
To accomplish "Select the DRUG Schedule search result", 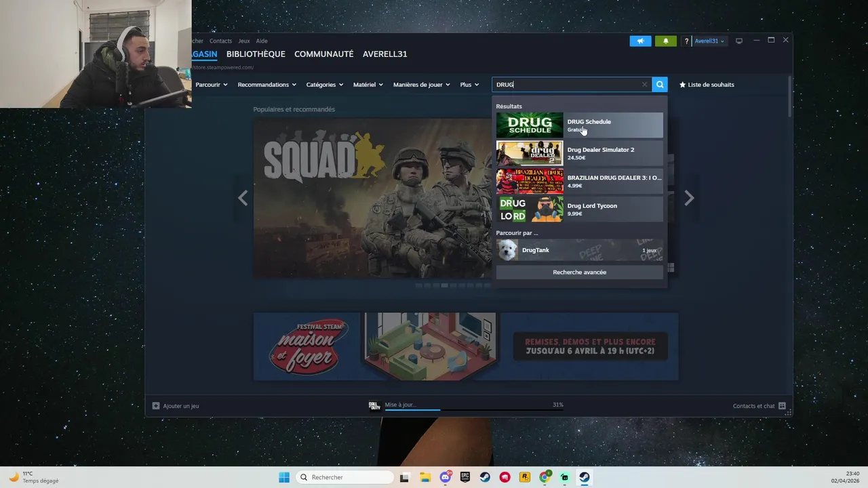I will pos(579,125).
